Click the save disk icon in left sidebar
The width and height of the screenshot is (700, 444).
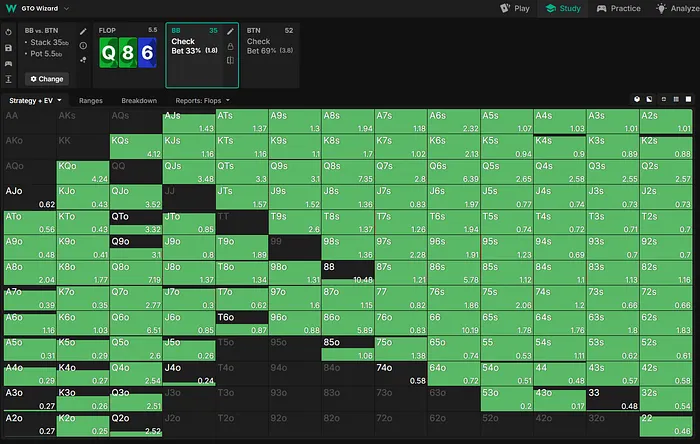coord(8,46)
